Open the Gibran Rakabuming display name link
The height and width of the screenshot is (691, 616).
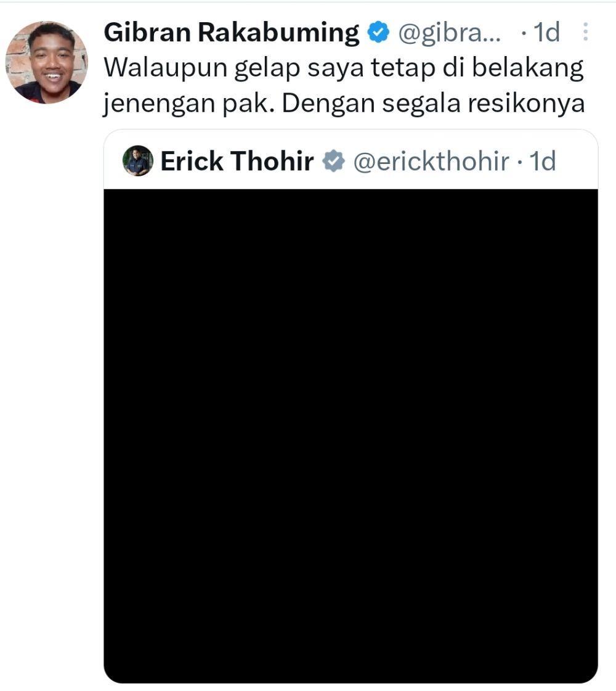point(232,33)
